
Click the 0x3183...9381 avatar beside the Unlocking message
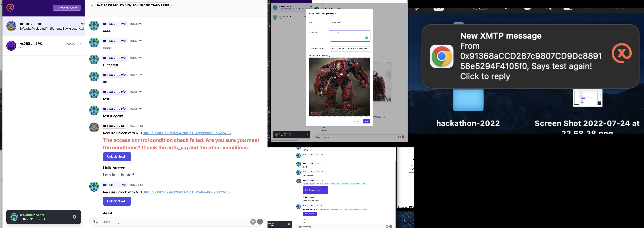(x=299, y=181)
